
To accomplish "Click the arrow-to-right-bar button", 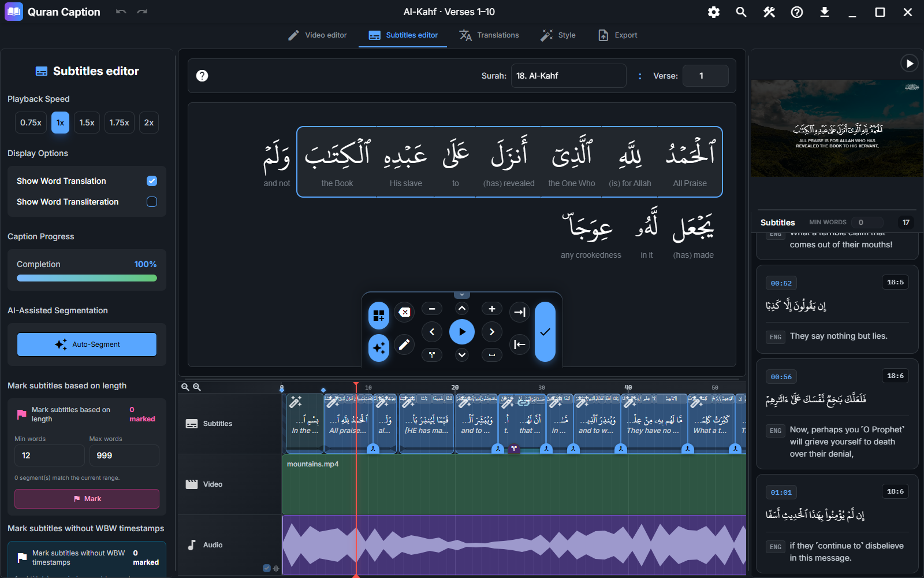I will [x=520, y=313].
